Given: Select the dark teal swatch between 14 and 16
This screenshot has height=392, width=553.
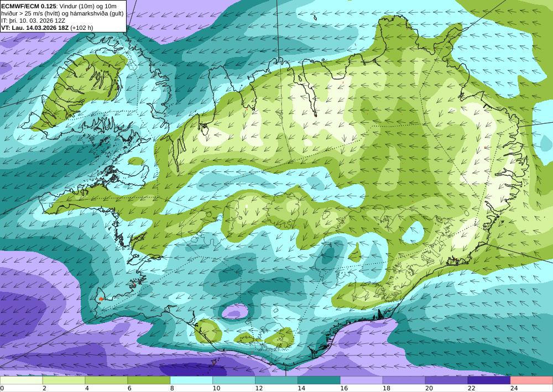Looking at the screenshot, I should (319, 380).
